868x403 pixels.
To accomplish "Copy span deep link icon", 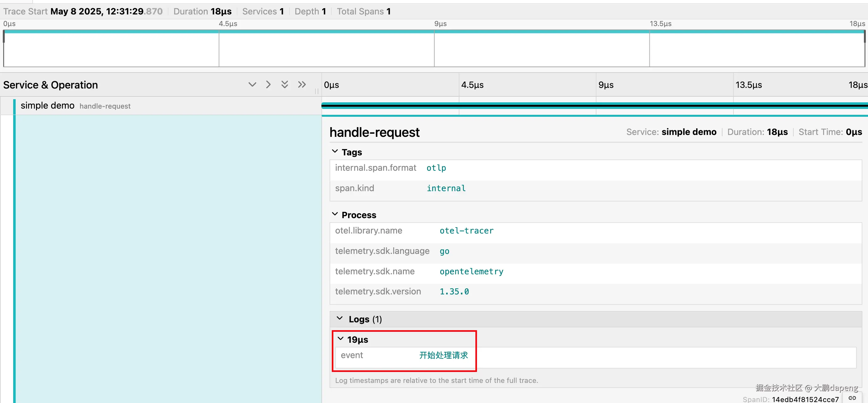I will 852,398.
